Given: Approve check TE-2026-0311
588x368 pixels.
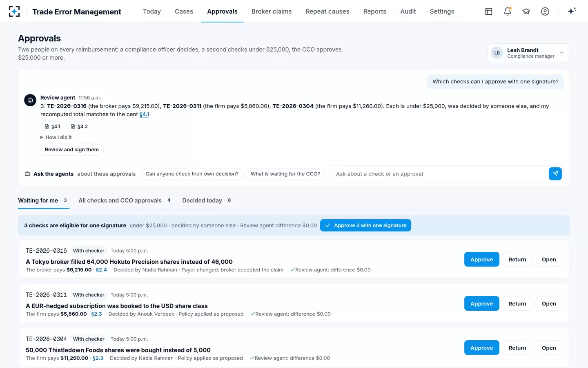Looking at the screenshot, I should (x=481, y=303).
